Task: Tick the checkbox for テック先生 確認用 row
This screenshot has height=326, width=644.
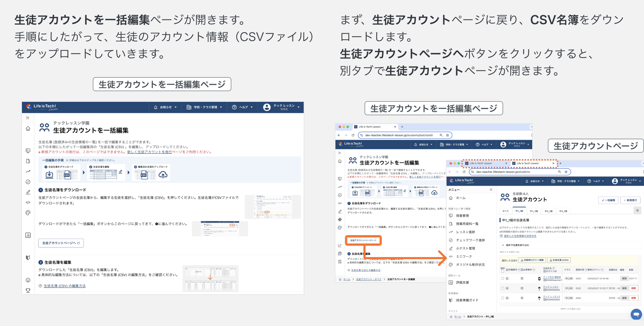Action: pos(503,279)
